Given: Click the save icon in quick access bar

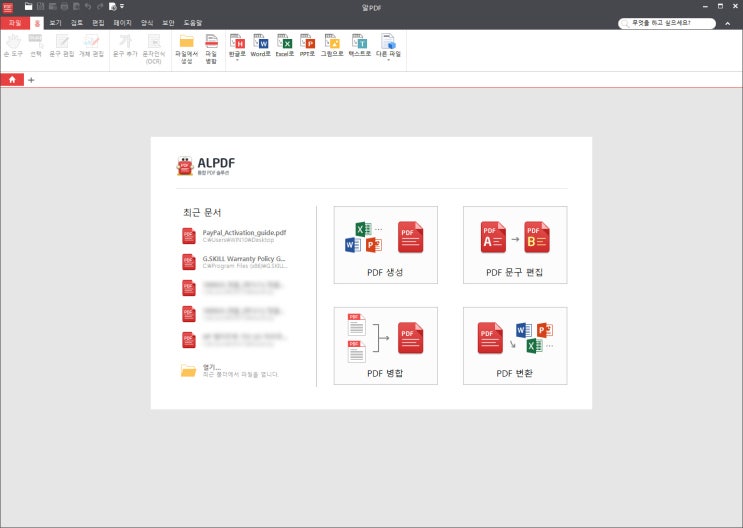Looking at the screenshot, I should 41,6.
